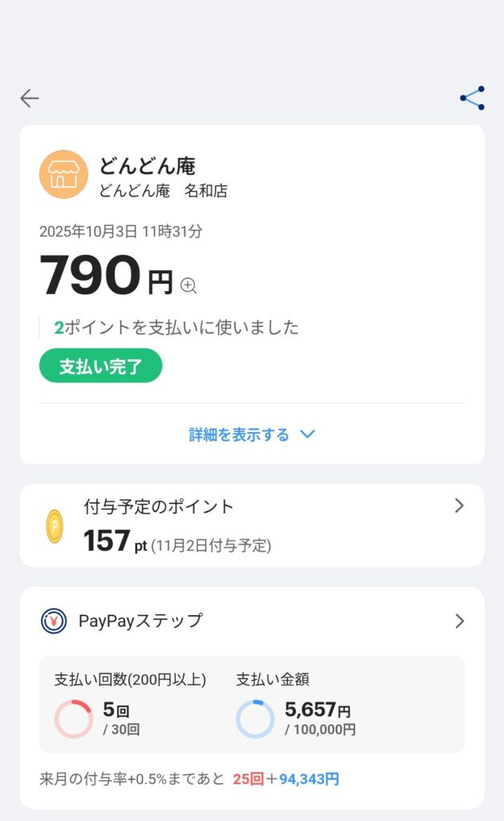Expand 詳細を表示する details

pos(239,435)
